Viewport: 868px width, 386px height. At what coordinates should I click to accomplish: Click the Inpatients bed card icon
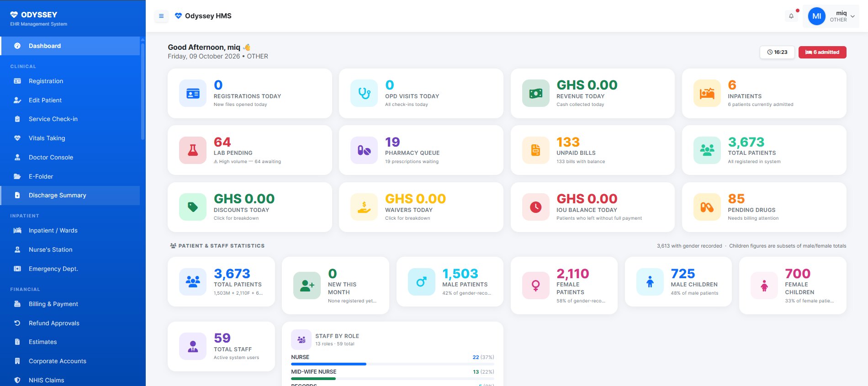click(x=707, y=93)
